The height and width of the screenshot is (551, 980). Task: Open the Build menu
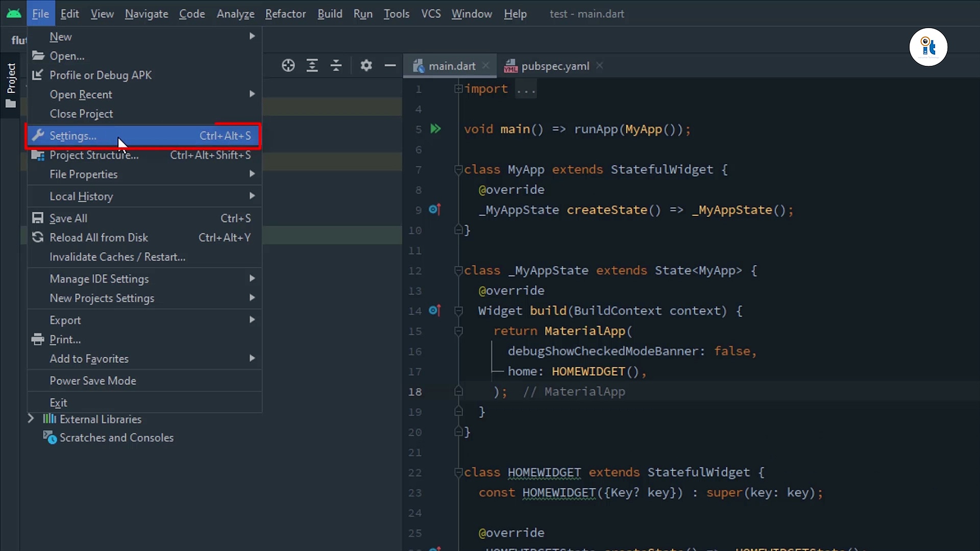click(330, 14)
